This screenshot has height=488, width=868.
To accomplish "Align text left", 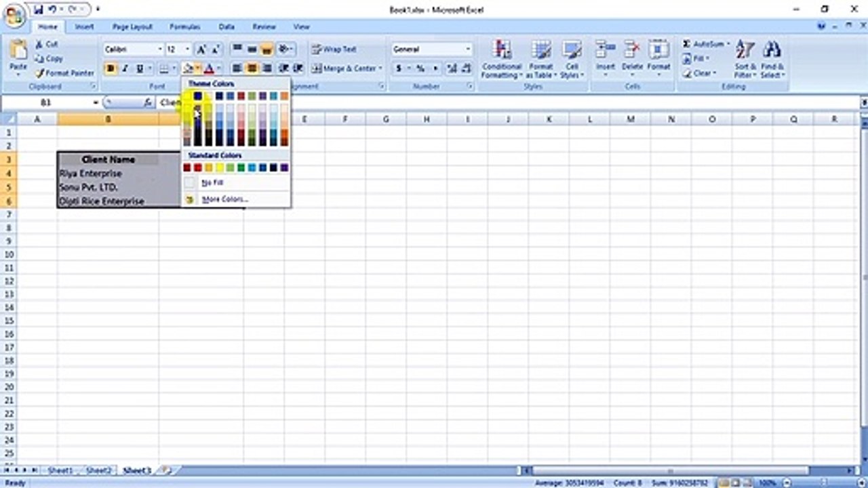I will point(237,68).
